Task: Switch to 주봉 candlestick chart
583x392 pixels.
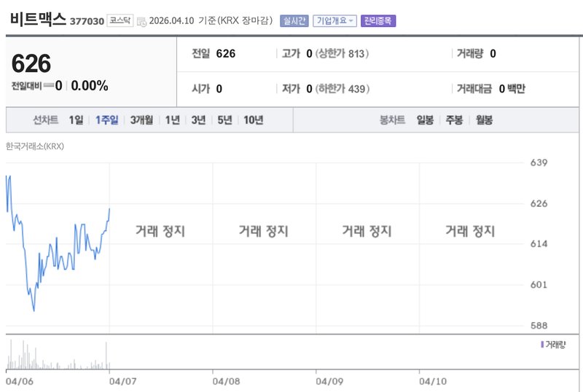Action: [x=454, y=120]
